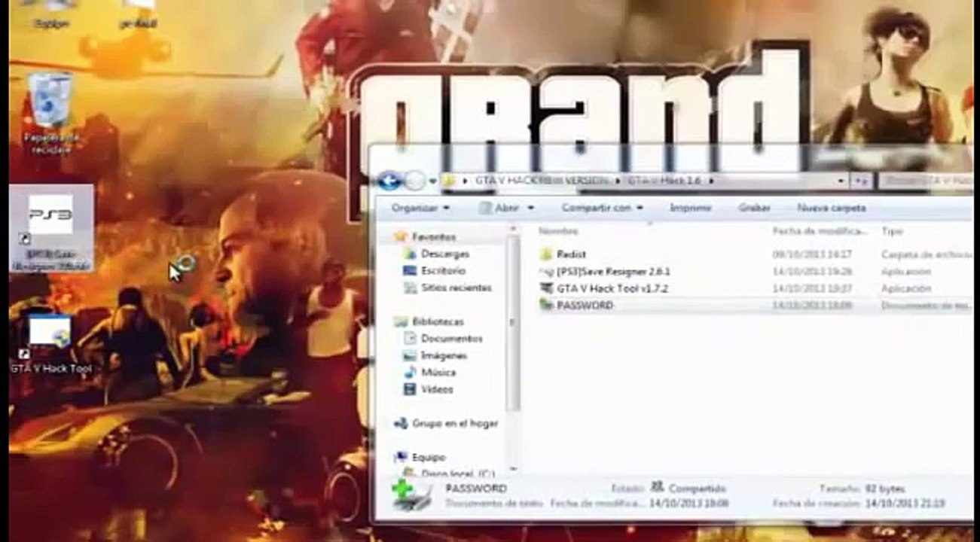Sort by the Fecha de modificación column
Screen dimensions: 980x542
[x=820, y=231]
